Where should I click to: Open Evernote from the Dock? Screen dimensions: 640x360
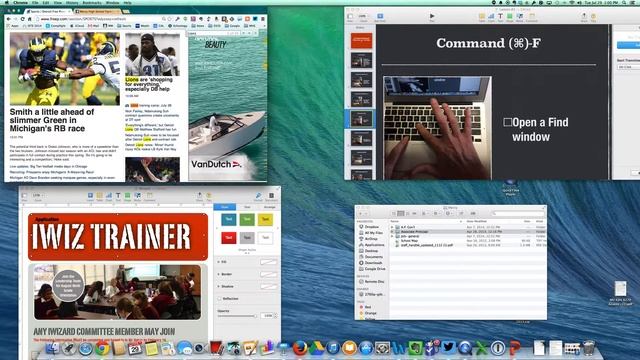point(416,348)
